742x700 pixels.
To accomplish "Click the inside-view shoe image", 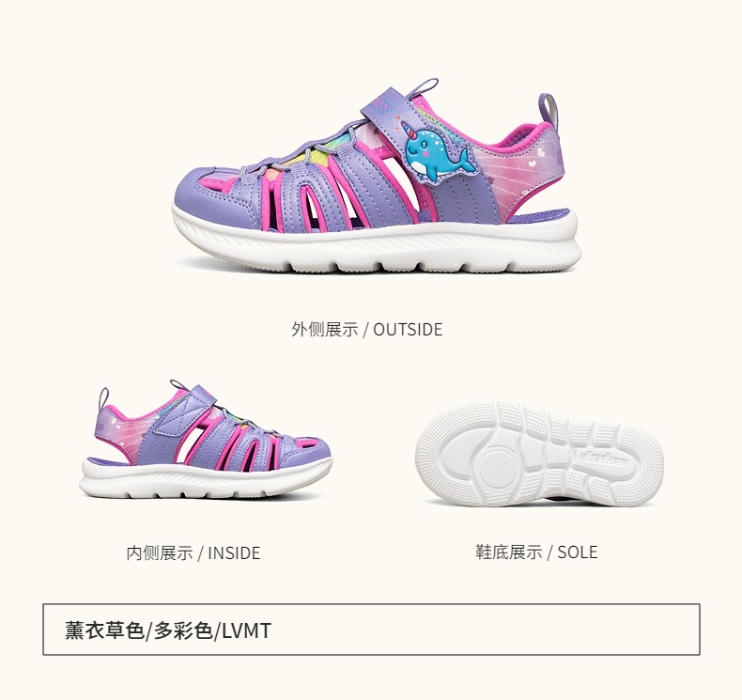I will point(206,439).
